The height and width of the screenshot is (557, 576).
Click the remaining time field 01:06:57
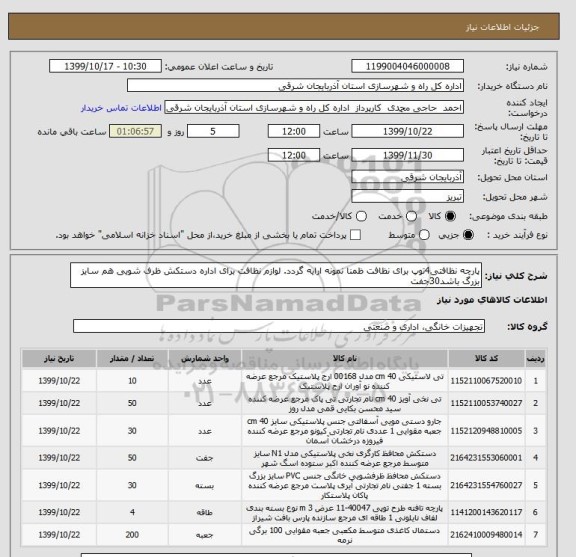click(x=135, y=131)
